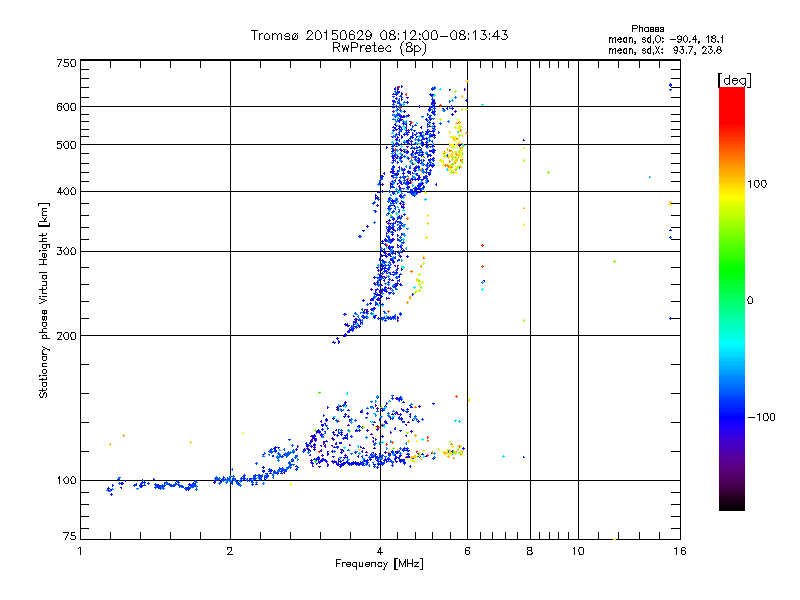
Task: Click the colorbar '0' tick label
Action: [x=750, y=301]
